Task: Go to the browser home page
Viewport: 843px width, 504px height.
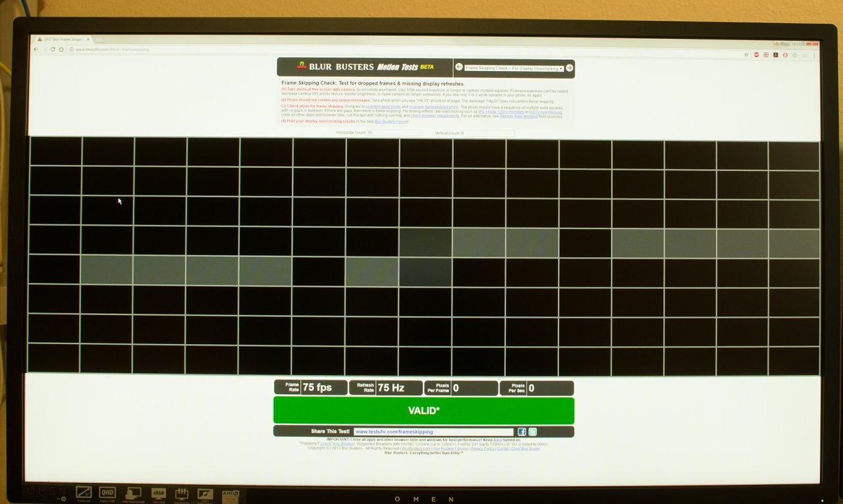Action: (x=61, y=49)
